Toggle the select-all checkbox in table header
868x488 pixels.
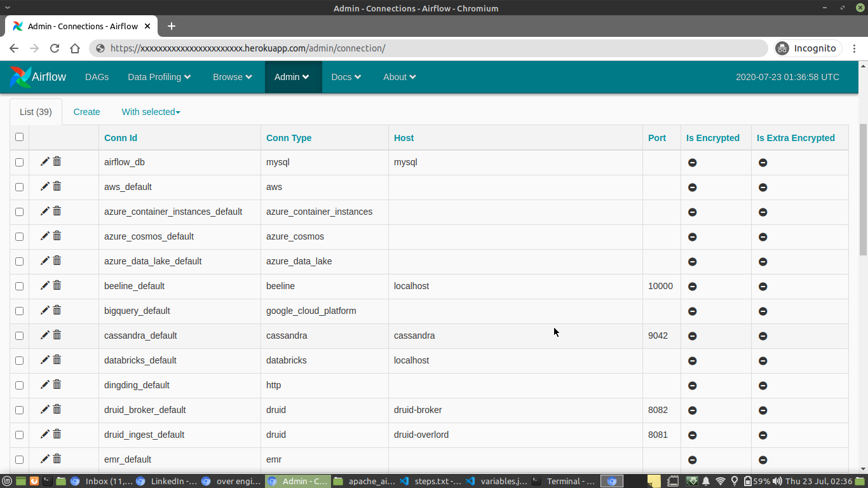[19, 137]
